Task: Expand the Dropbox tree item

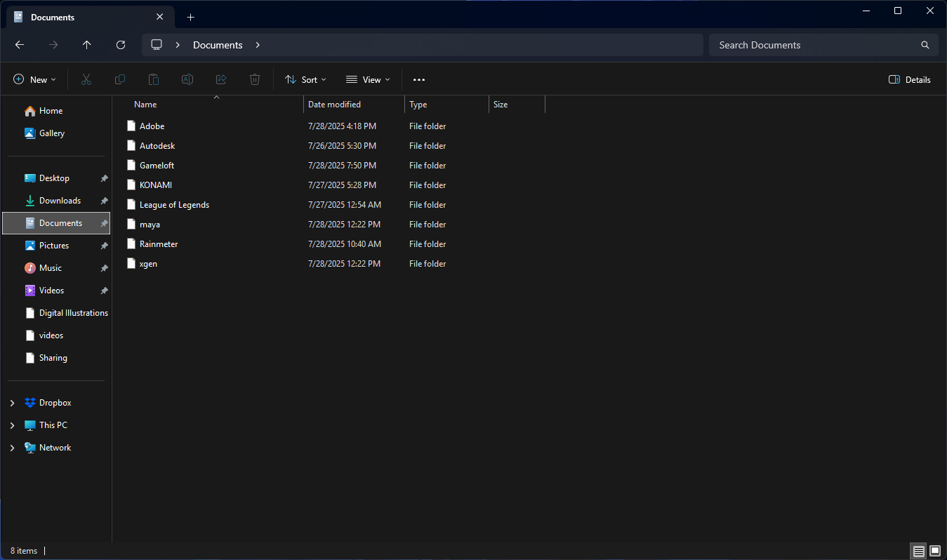Action: (x=11, y=402)
